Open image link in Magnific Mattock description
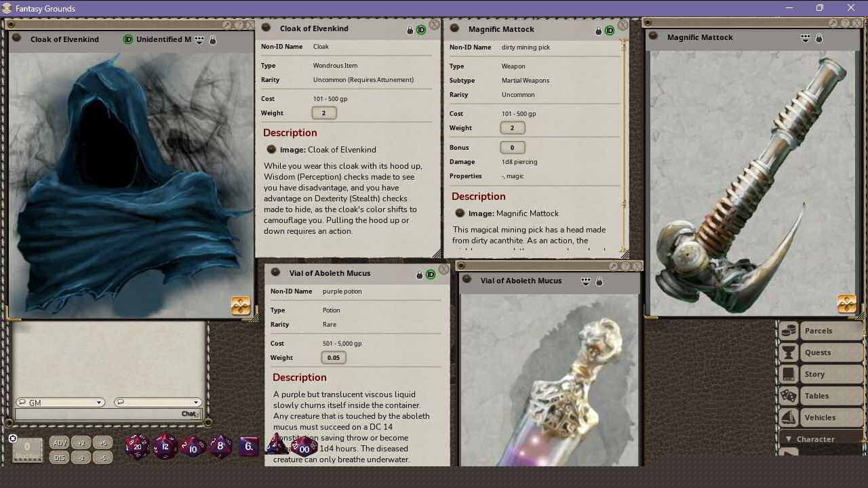This screenshot has height=488, width=868. point(460,213)
